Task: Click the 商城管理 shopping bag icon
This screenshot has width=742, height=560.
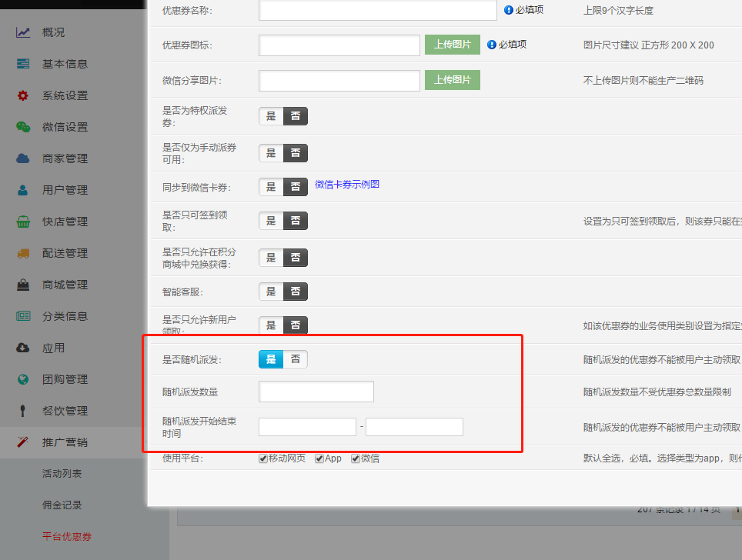Action: click(x=23, y=285)
